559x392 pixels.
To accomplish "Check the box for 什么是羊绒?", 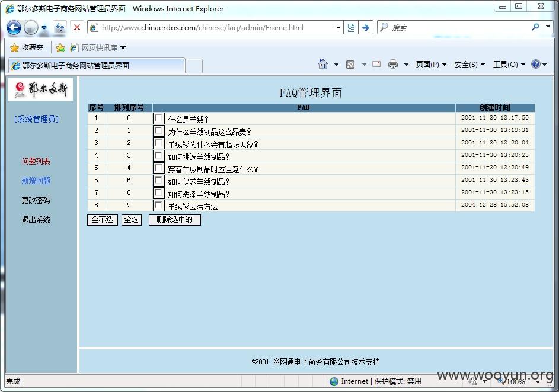I will click(x=159, y=118).
